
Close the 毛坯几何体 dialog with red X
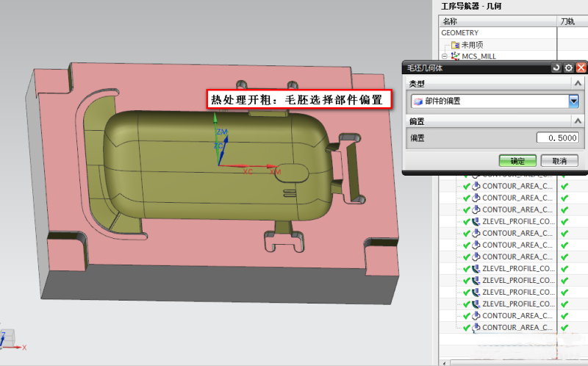tap(581, 68)
